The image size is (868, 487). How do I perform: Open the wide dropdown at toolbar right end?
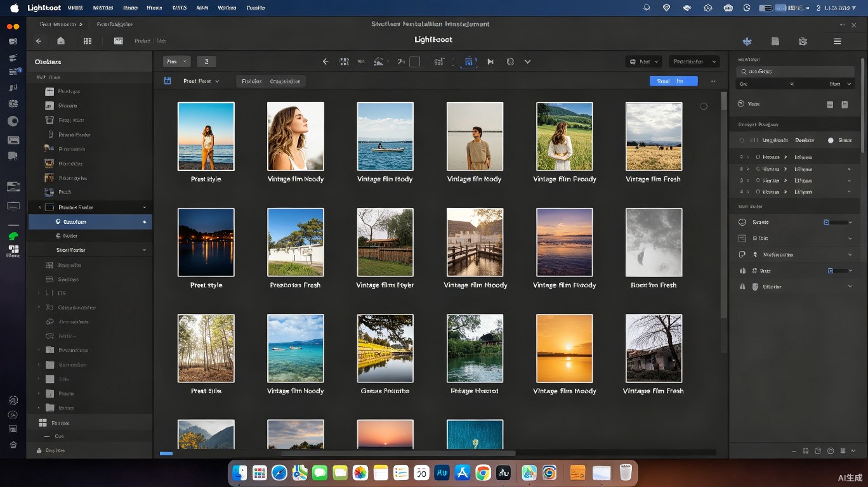coord(694,62)
